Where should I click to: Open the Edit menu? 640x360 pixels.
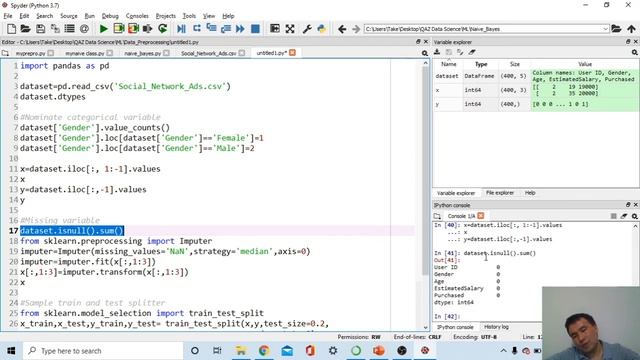click(x=24, y=16)
